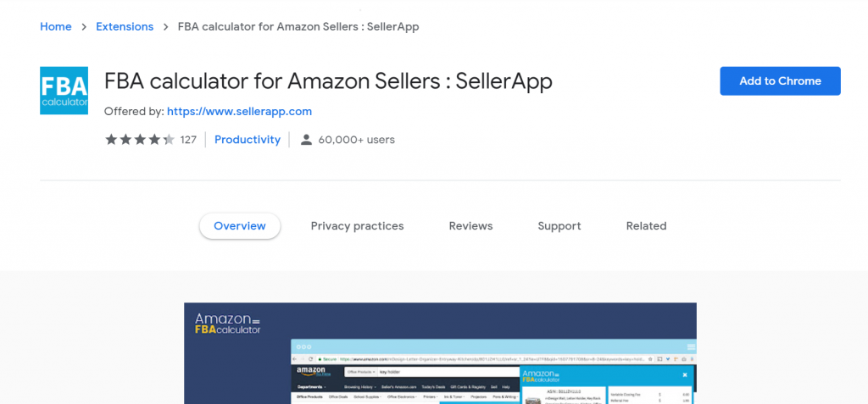
Task: Click the Amazon FBA calculator logo in preview
Action: pos(227,324)
